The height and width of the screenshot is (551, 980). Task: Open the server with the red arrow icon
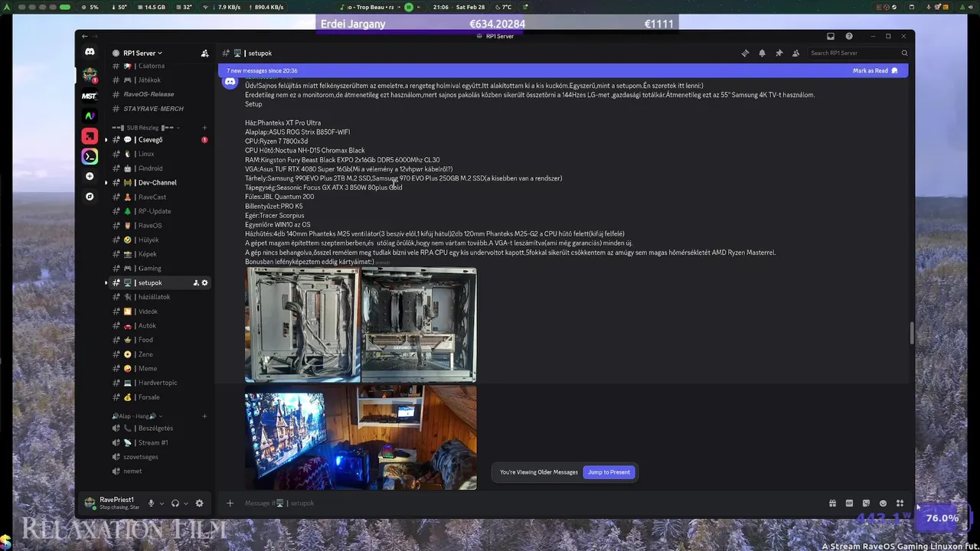(90, 136)
